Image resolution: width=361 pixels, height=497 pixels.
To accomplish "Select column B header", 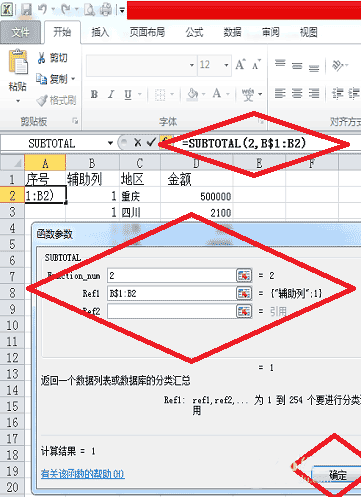I will tap(92, 163).
